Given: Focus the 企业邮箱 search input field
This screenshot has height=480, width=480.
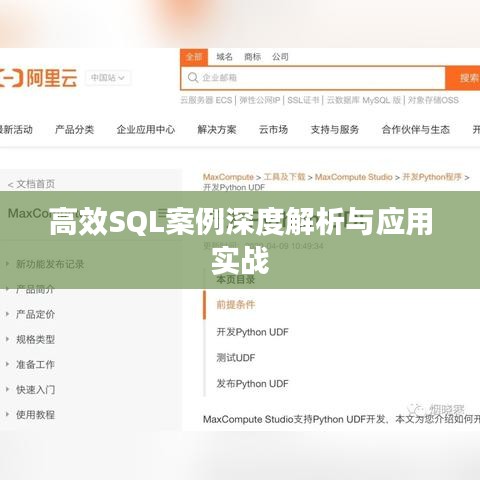Looking at the screenshot, I should 313,78.
